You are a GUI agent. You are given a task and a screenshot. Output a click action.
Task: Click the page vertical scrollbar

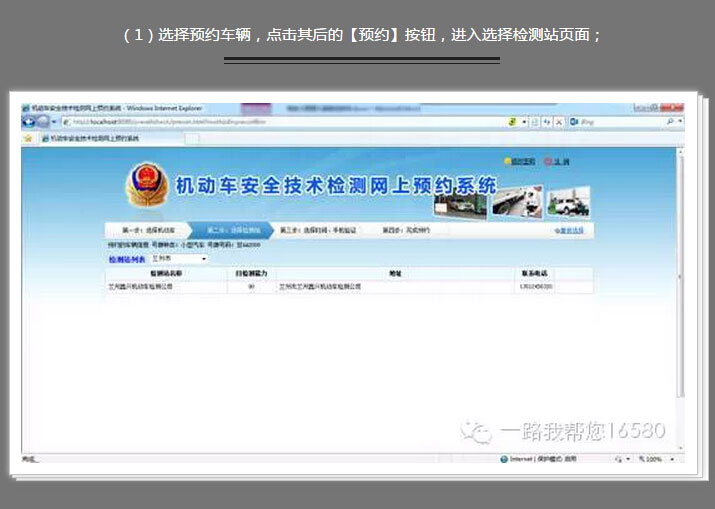680,299
